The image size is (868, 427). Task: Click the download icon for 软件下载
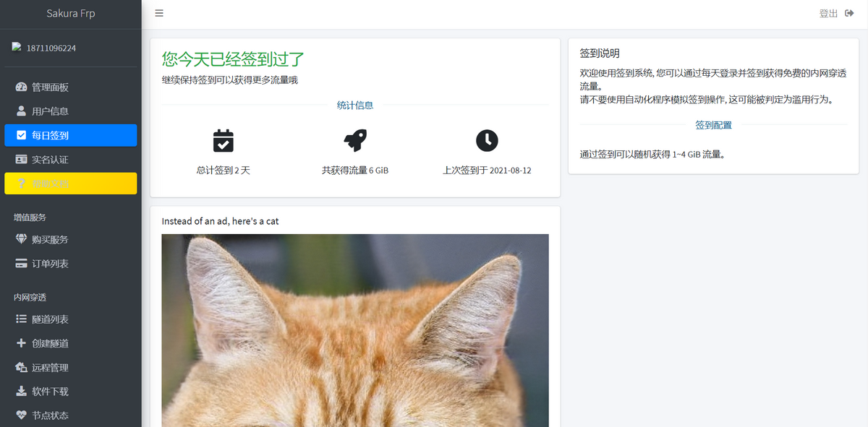click(21, 392)
